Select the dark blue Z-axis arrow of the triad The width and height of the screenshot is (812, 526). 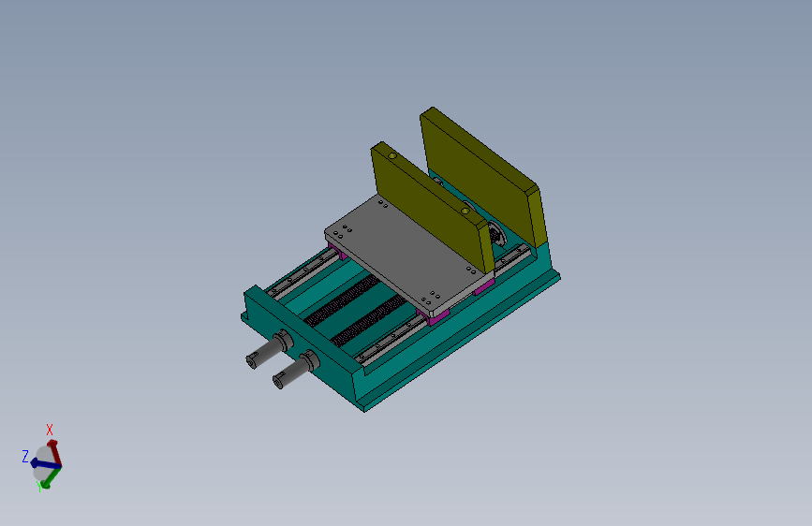coord(46,464)
